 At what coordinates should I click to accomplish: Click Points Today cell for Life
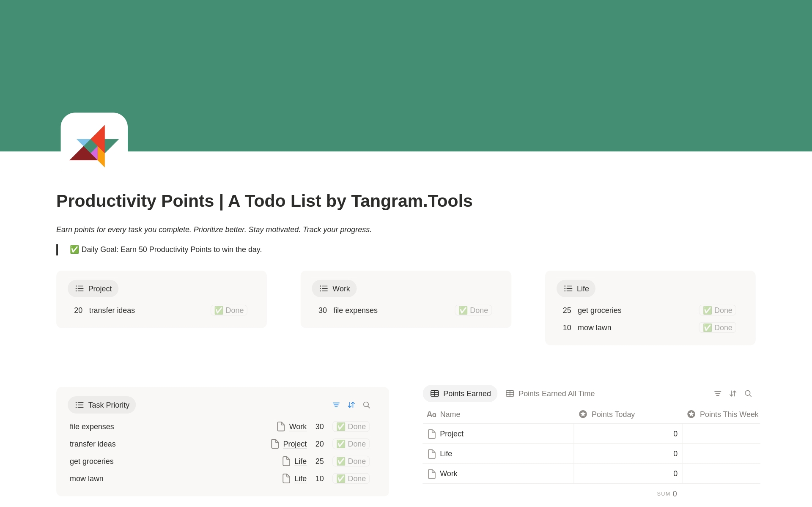pos(628,454)
